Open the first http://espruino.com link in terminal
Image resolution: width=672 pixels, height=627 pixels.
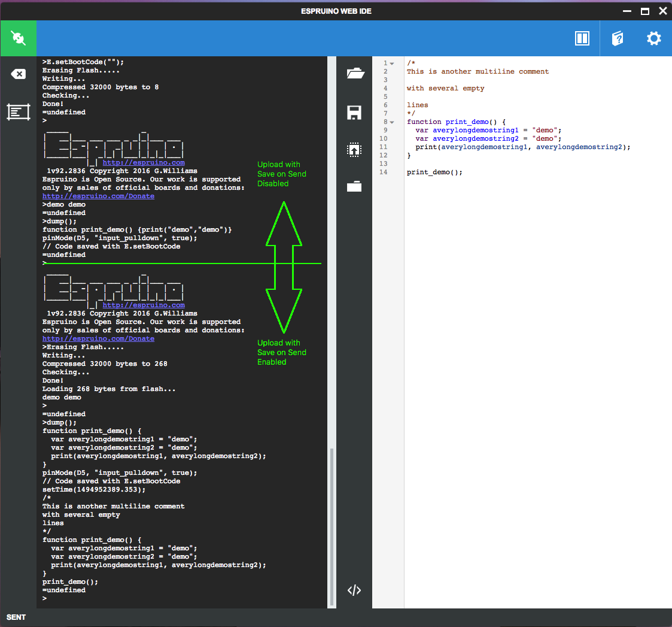(144, 162)
